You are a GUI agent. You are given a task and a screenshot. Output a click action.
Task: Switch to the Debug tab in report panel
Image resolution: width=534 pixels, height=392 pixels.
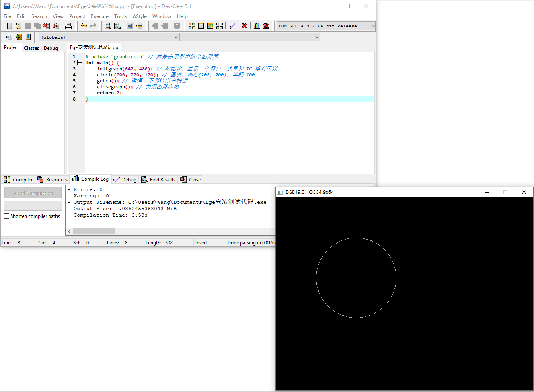tap(125, 179)
